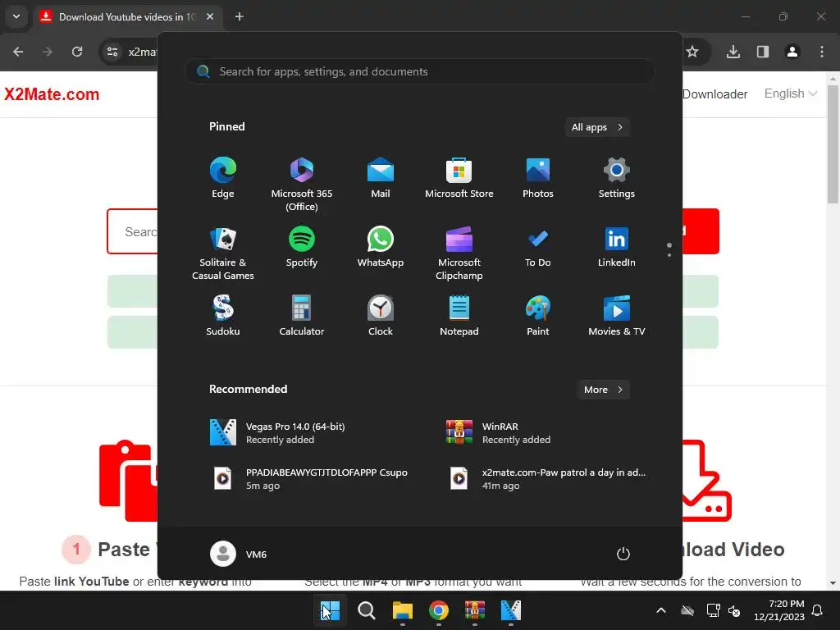The image size is (840, 630).
Task: Click the Downloader link on X2Mate page
Action: click(x=715, y=94)
